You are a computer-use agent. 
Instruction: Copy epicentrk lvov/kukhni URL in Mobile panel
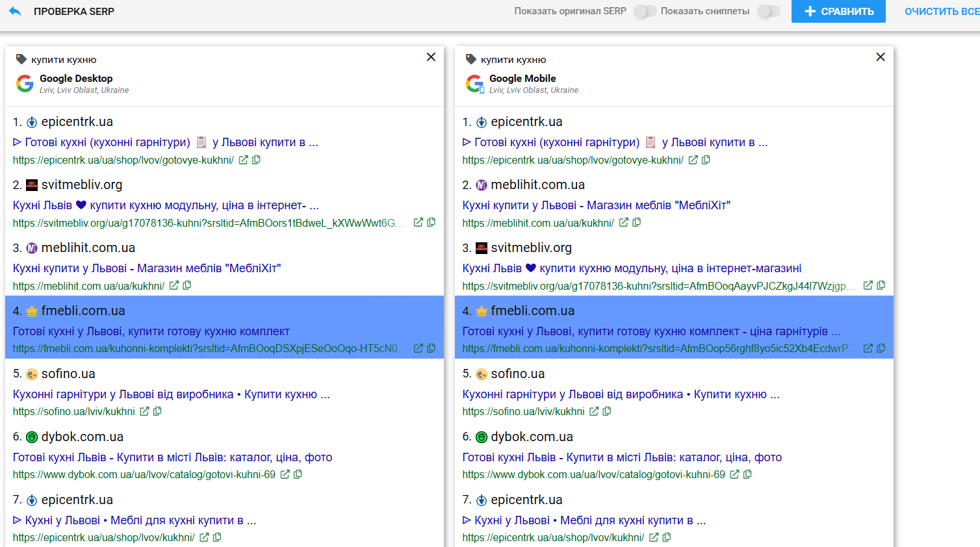(x=667, y=537)
